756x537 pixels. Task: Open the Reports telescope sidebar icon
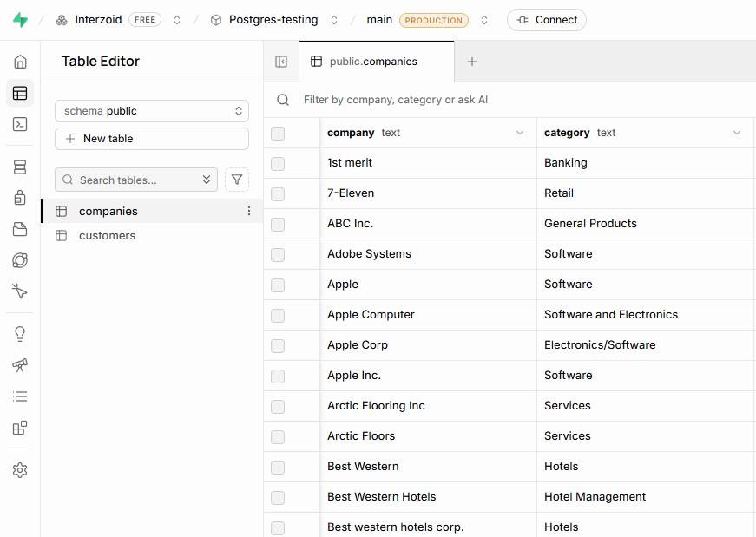click(x=20, y=365)
